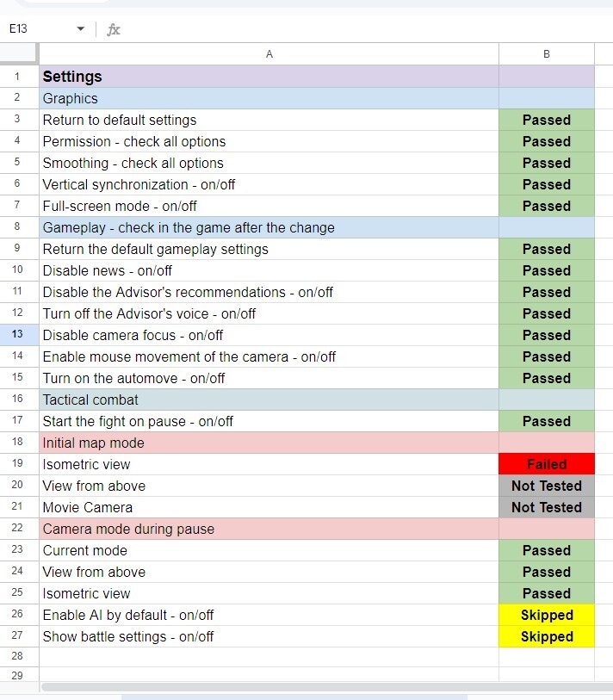
Task: Select the red Failed status cell
Action: (547, 464)
